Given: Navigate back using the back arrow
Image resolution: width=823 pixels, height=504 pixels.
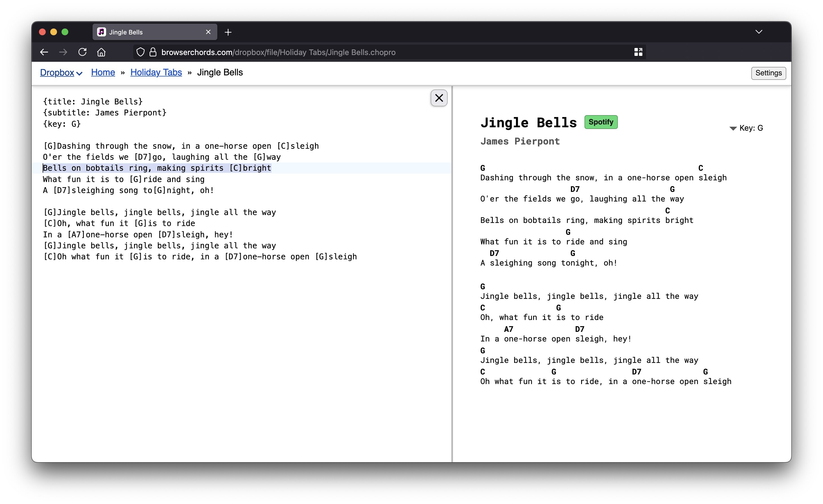Looking at the screenshot, I should tap(44, 52).
